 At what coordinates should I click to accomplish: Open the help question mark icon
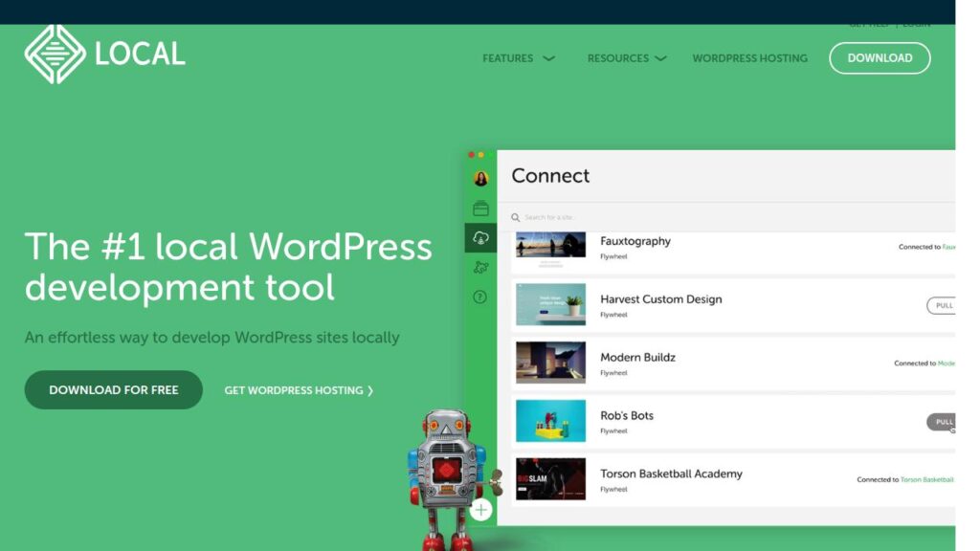click(x=480, y=298)
